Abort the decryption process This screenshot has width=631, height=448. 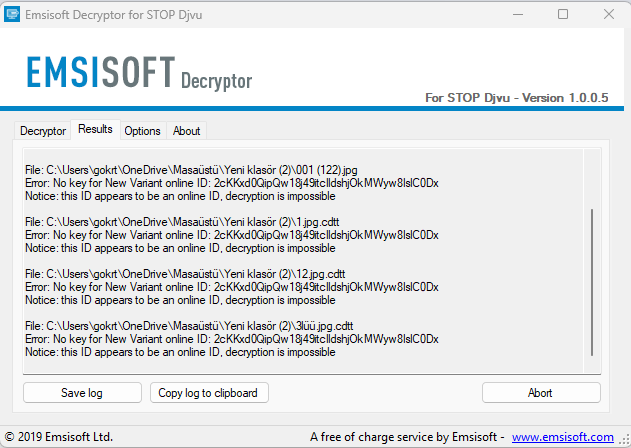point(540,393)
